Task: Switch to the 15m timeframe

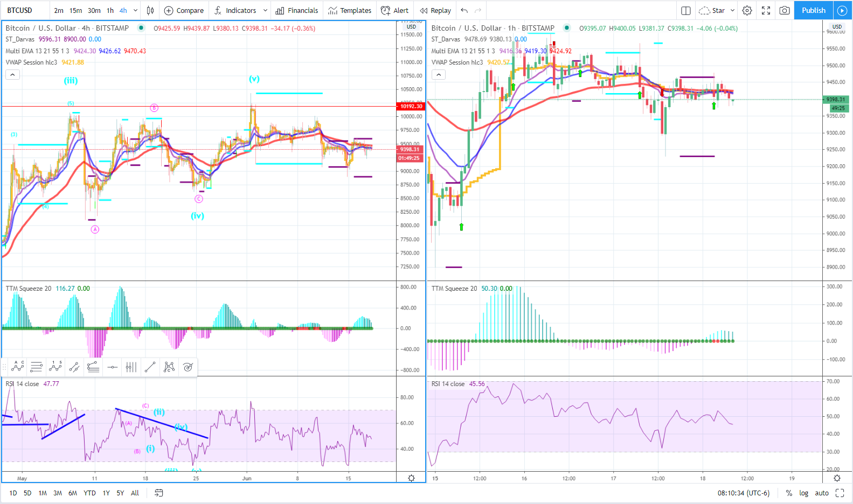Action: 76,10
